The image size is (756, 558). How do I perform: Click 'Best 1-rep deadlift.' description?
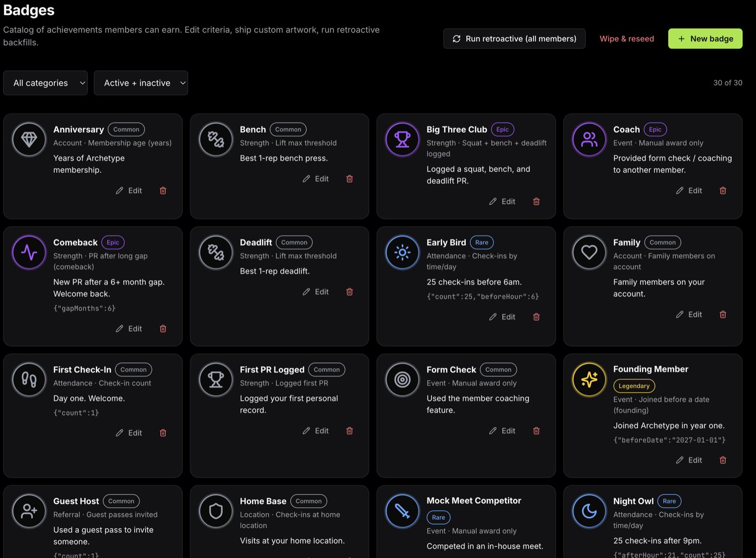tap(275, 271)
